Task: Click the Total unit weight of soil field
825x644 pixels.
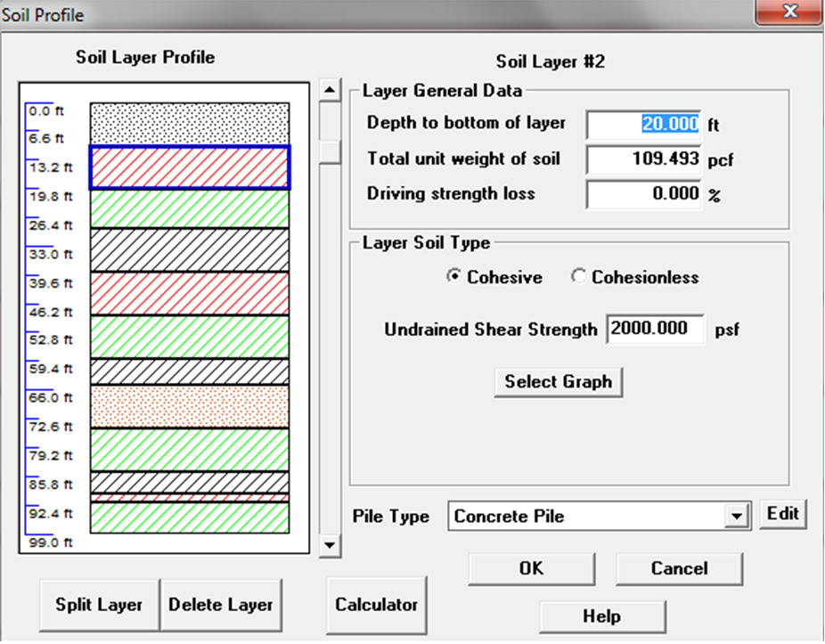Action: pos(644,159)
